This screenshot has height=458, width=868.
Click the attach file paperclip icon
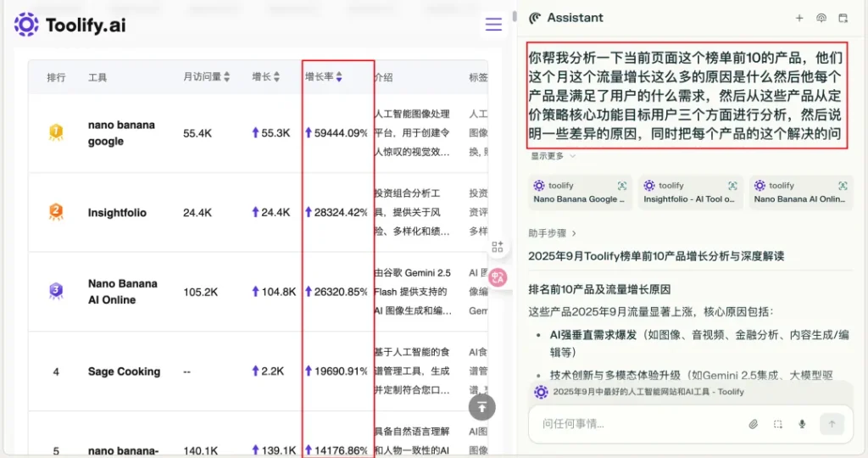(753, 424)
